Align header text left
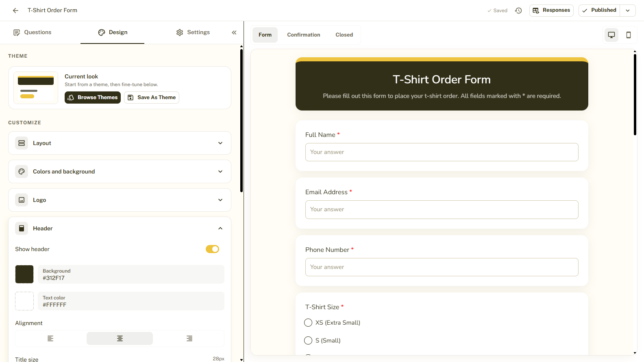The image size is (644, 362). pos(50,338)
